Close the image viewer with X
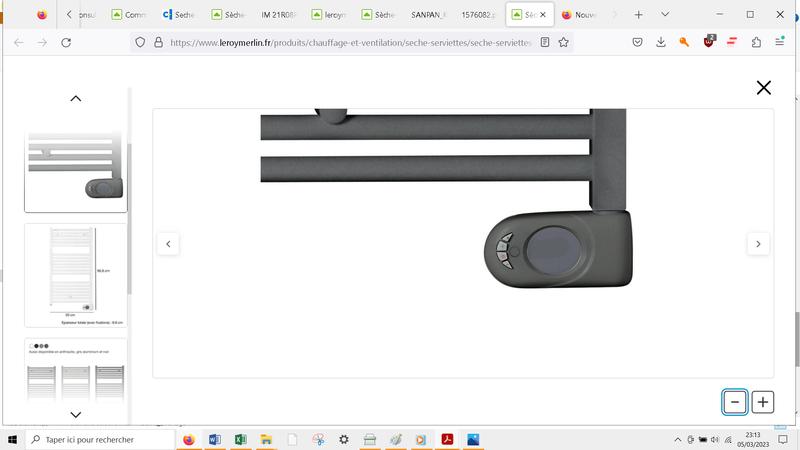This screenshot has height=450, width=800. pyautogui.click(x=764, y=88)
